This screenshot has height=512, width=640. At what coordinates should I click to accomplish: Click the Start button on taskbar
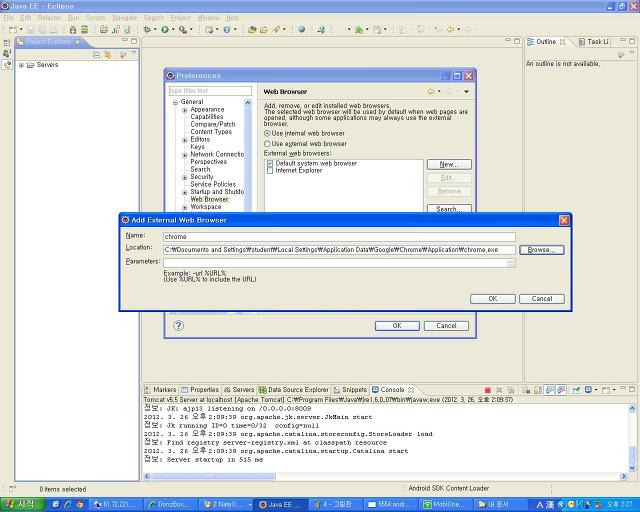[22, 505]
